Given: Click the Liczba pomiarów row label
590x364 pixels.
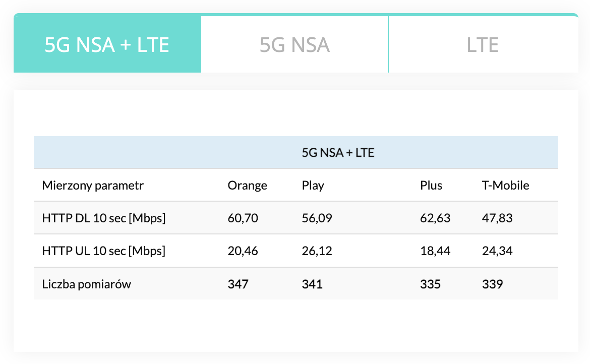Looking at the screenshot, I should [87, 284].
